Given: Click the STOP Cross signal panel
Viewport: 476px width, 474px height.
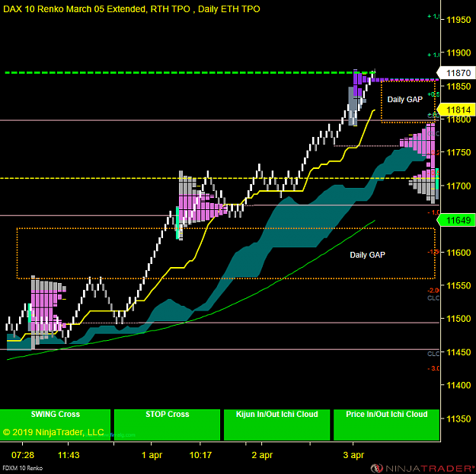Looking at the screenshot, I should tap(167, 425).
